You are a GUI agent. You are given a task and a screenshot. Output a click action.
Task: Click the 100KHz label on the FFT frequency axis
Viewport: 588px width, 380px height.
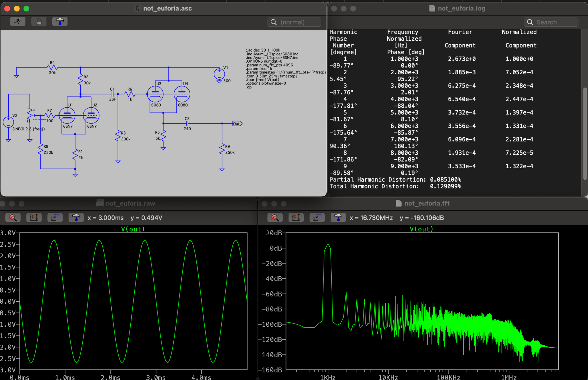click(x=448, y=377)
